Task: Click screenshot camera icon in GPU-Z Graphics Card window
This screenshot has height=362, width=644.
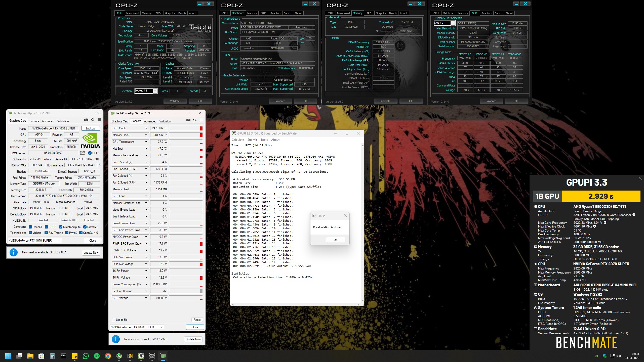Action: 86,120
